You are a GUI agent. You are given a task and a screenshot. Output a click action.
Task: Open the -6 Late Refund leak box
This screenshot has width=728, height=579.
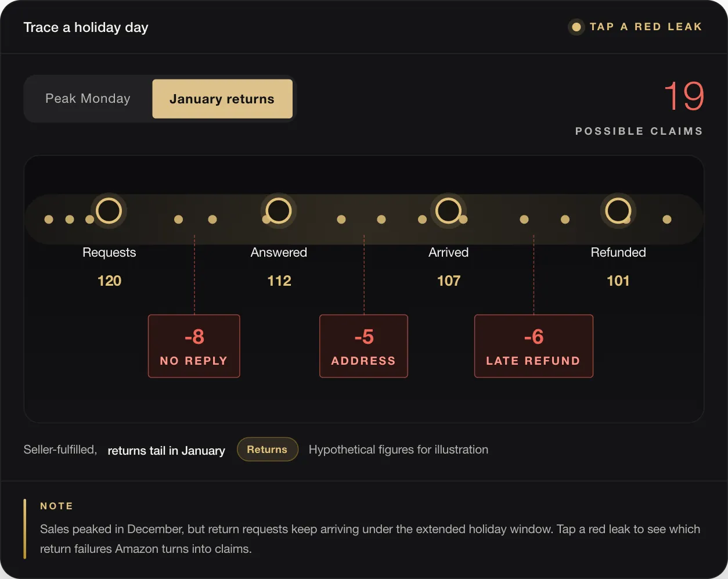point(534,346)
